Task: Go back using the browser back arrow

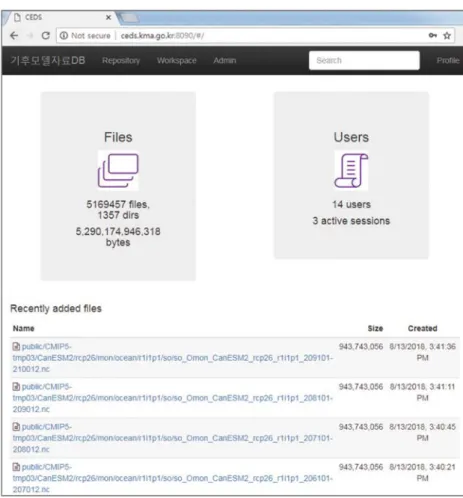Action: coord(14,36)
